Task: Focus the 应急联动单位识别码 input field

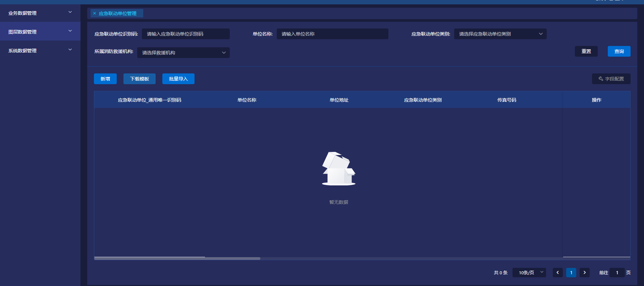Action: point(185,34)
